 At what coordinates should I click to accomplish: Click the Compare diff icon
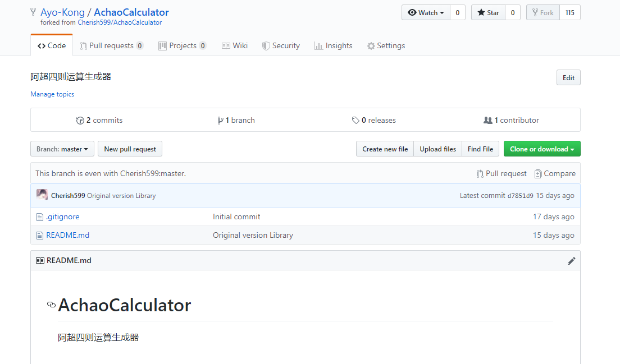tap(538, 174)
